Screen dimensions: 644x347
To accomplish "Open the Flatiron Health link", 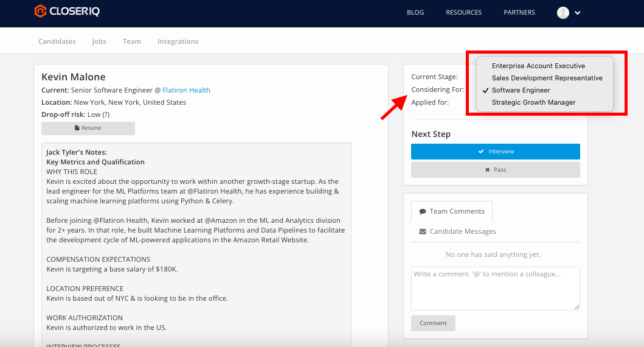I will 186,90.
